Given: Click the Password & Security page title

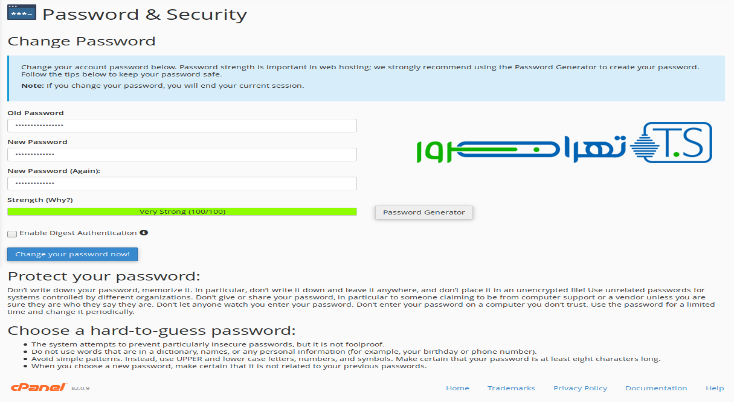Looking at the screenshot, I should (x=144, y=15).
